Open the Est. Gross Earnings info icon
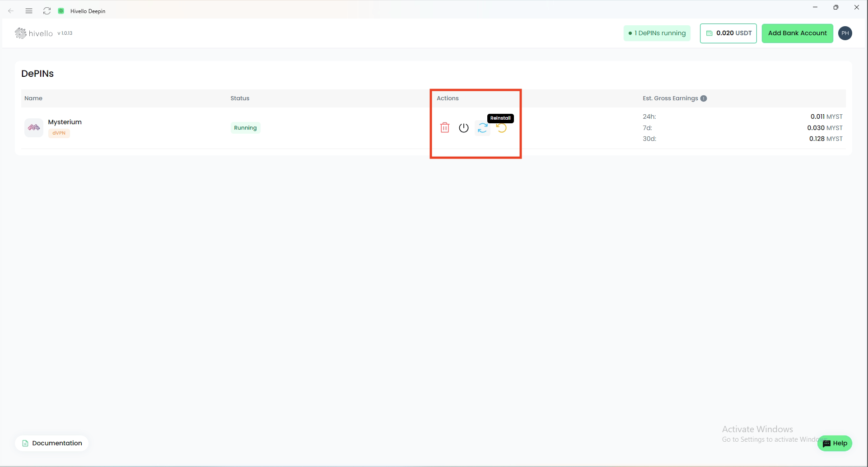The width and height of the screenshot is (868, 467). [704, 98]
